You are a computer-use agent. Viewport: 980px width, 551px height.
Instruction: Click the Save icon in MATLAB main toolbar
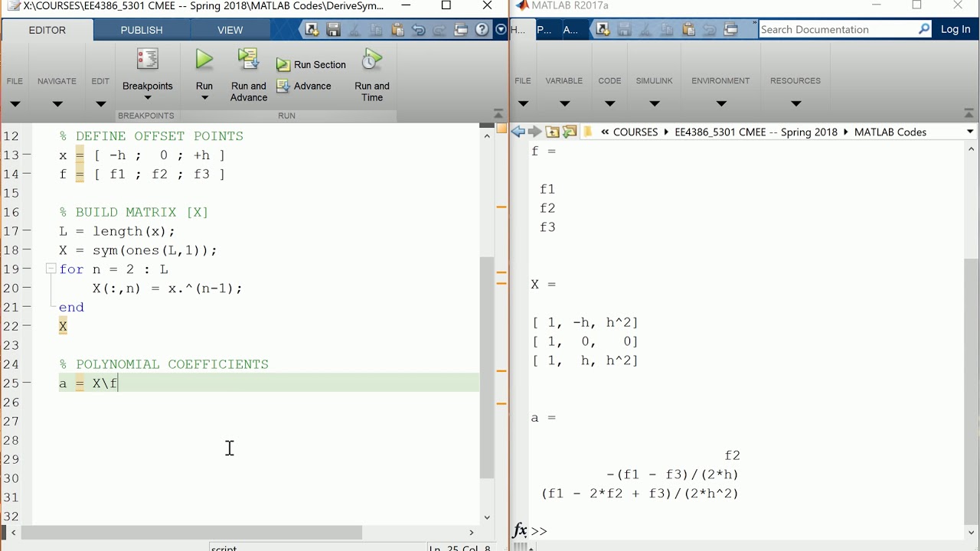[x=624, y=29]
